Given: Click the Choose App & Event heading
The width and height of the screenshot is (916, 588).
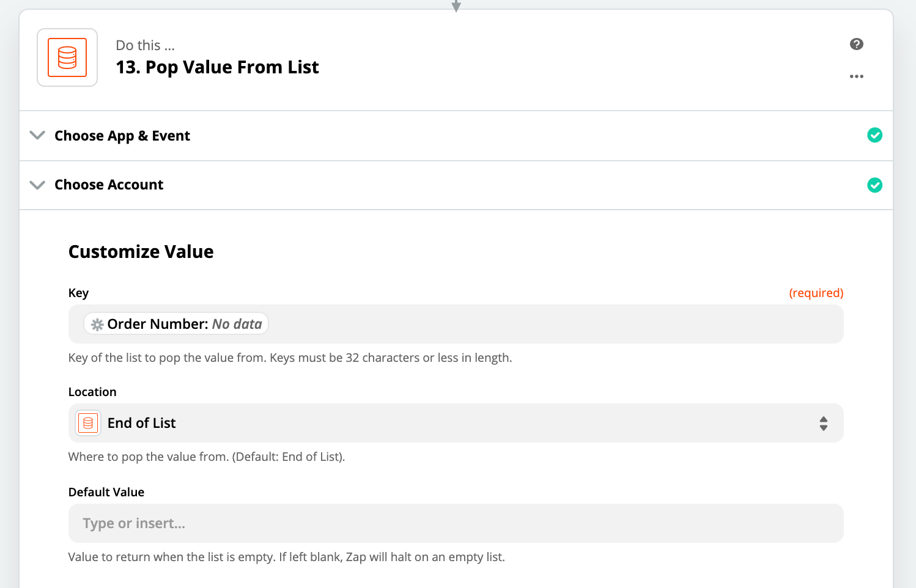Looking at the screenshot, I should [122, 136].
